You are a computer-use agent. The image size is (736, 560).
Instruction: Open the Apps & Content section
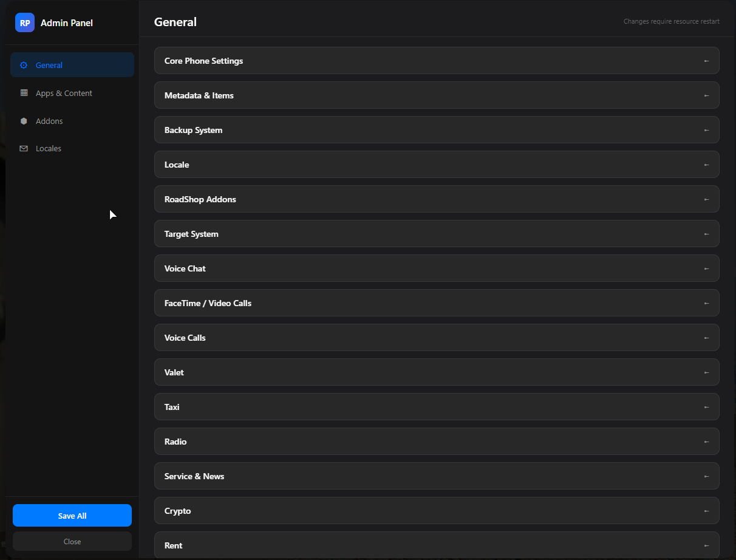tap(64, 93)
